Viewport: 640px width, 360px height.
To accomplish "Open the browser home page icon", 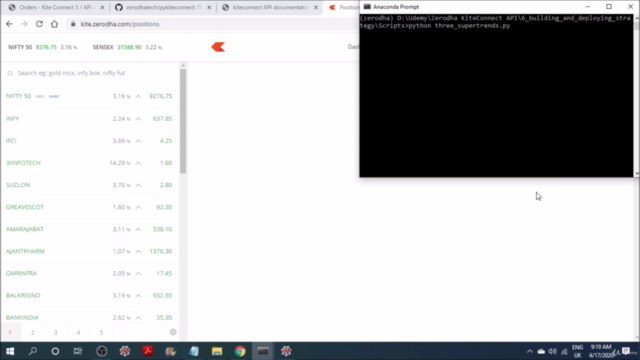I will (x=54, y=24).
